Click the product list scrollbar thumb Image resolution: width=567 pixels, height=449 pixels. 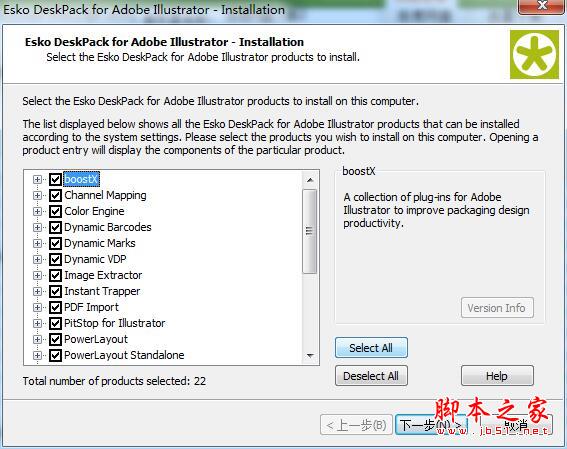[310, 231]
